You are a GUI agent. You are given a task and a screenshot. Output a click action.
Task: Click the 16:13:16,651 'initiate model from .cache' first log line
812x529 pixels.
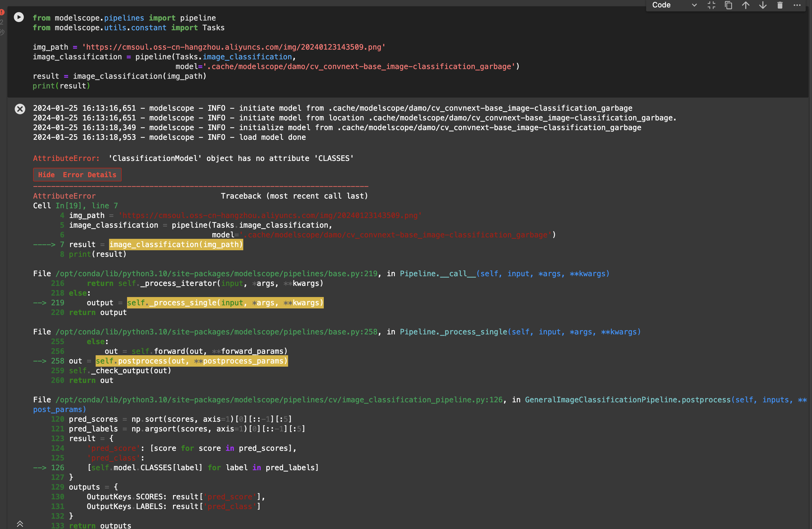[x=332, y=108]
